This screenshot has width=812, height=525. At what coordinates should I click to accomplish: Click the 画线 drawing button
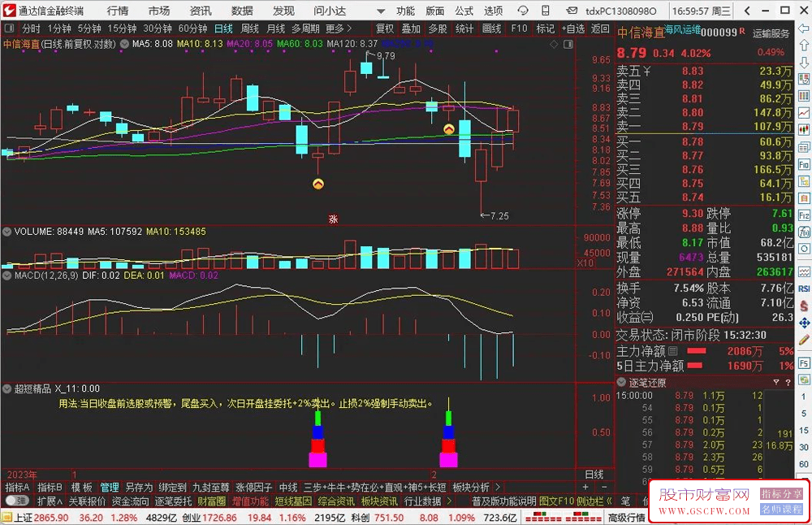pos(491,28)
